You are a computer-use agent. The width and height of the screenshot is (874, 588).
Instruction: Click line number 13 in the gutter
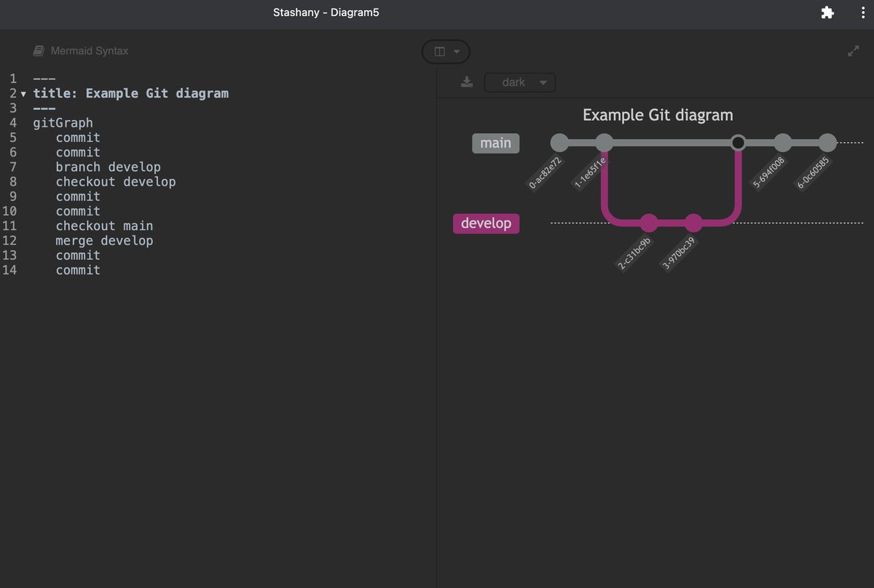(x=9, y=255)
